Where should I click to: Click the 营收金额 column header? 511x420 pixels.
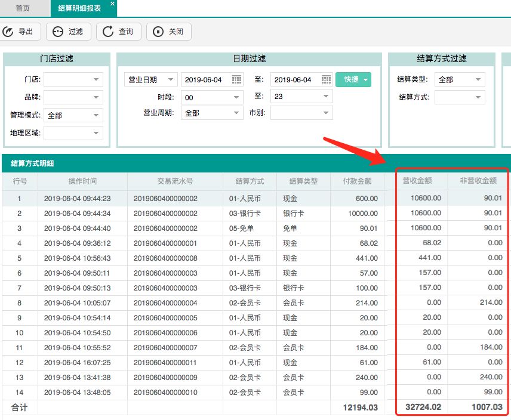(417, 181)
